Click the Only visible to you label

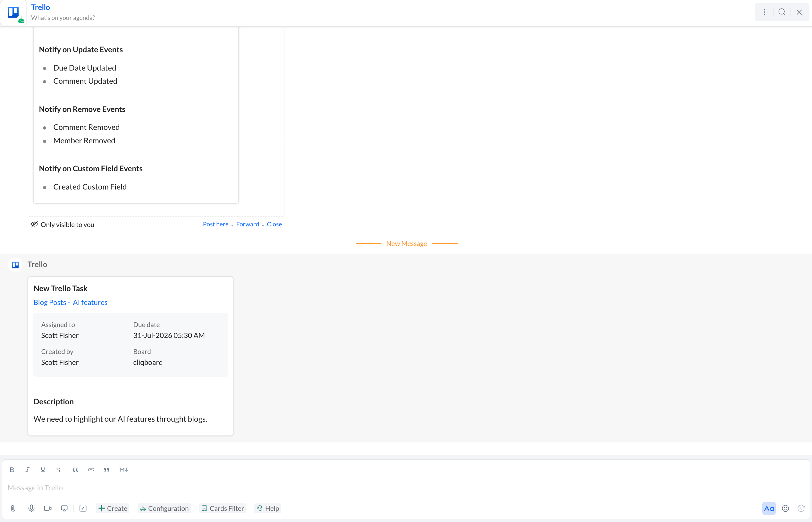point(67,225)
